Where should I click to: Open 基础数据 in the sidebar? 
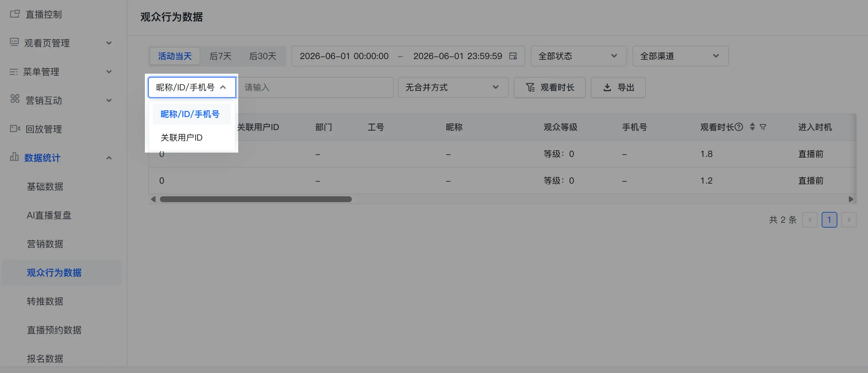pos(45,186)
